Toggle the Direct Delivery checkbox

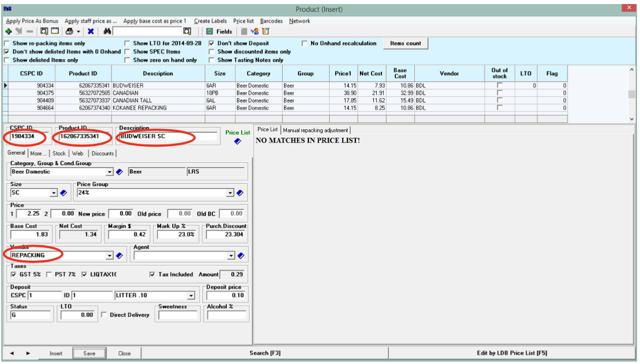(104, 315)
